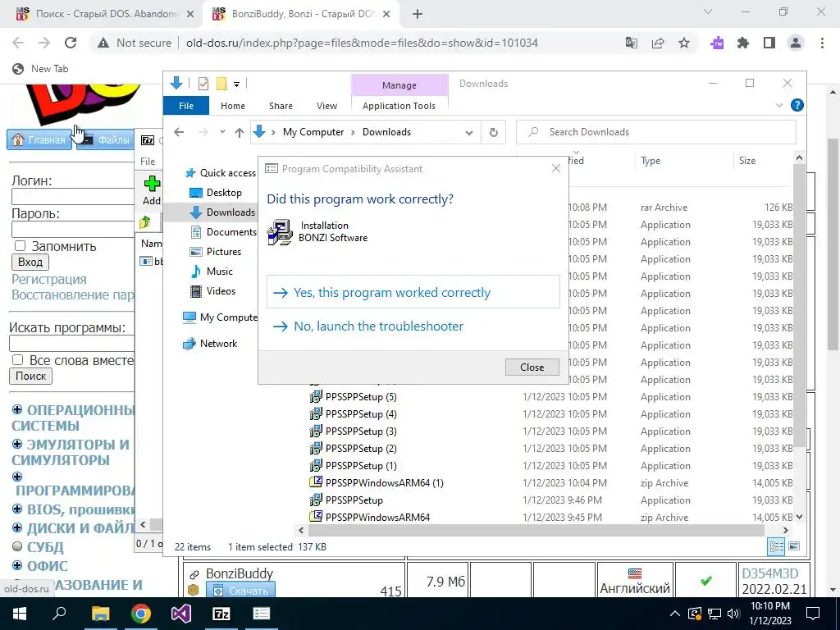This screenshot has height=630, width=840.
Task: Open the Chrome extensions puzzle icon
Action: 743,43
